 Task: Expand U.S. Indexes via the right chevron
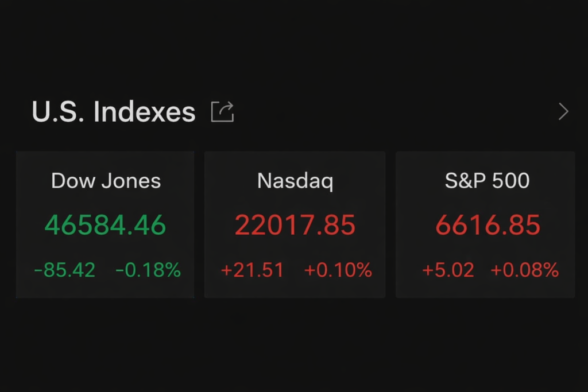(x=563, y=111)
